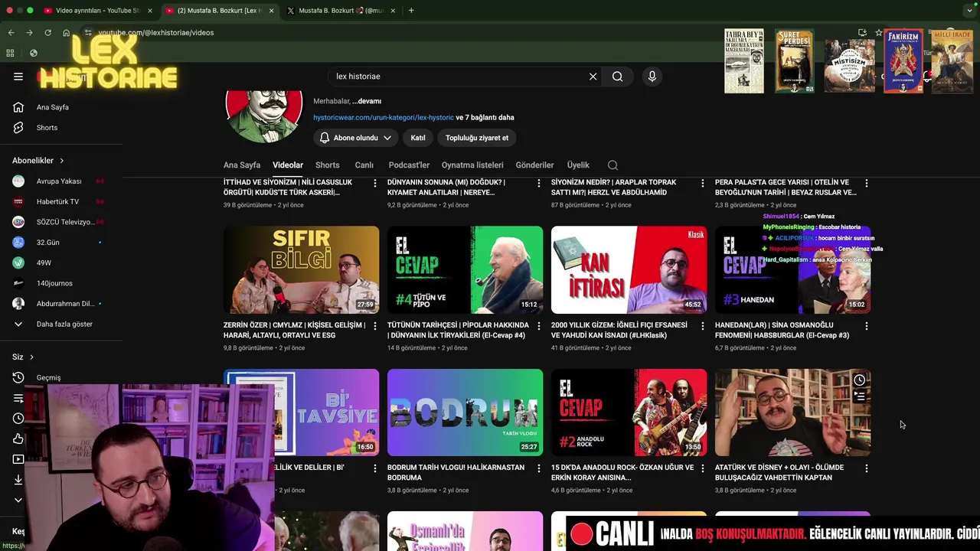Go back with browser back arrow
The height and width of the screenshot is (551, 980).
coord(11,33)
